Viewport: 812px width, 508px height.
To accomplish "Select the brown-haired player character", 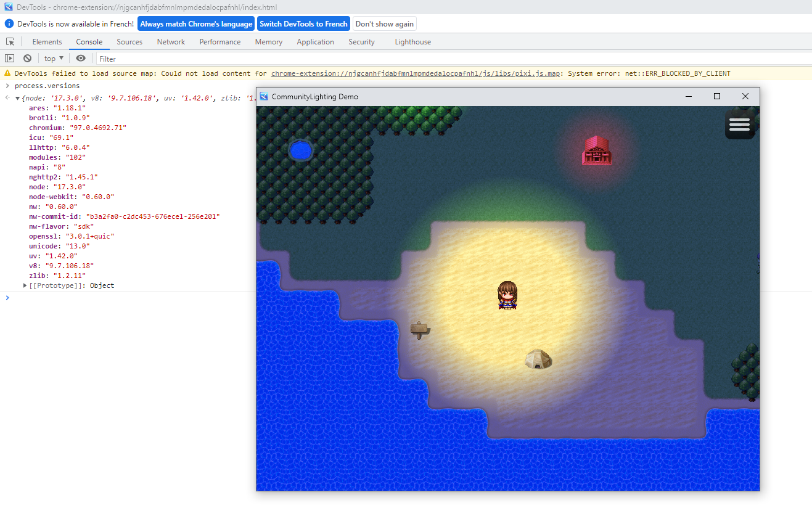I will (507, 295).
